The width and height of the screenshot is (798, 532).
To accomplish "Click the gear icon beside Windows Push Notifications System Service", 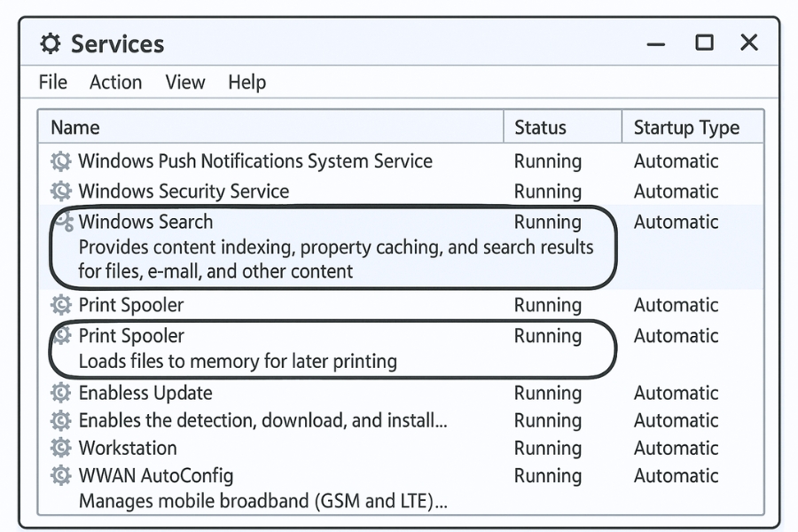I will pyautogui.click(x=60, y=161).
